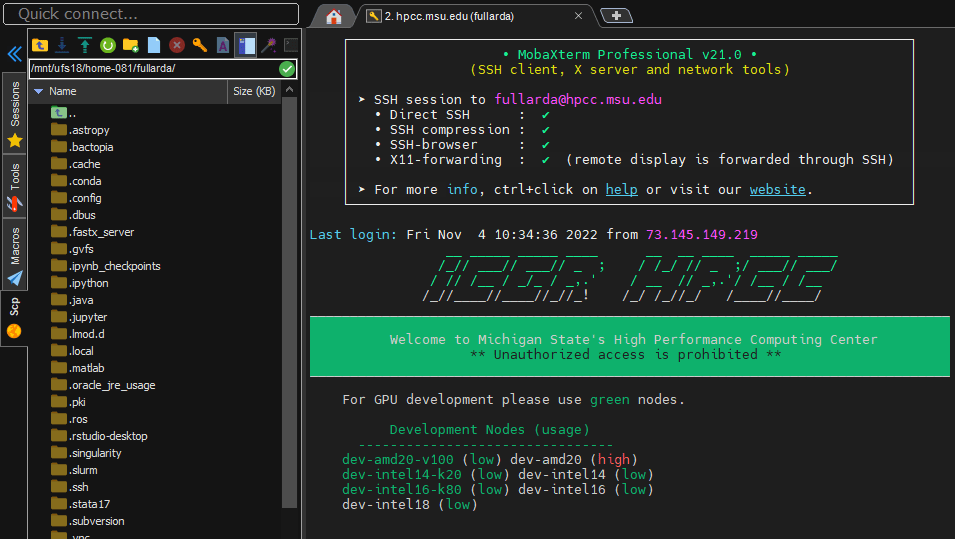This screenshot has width=955, height=539.
Task: Select the .ipynb_checkpoints folder
Action: 106,266
